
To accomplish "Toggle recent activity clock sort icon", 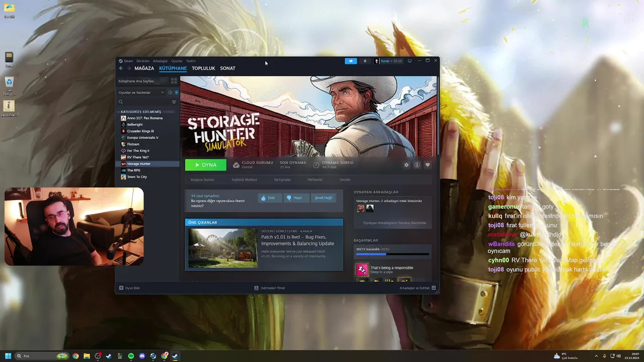I will tap(170, 93).
